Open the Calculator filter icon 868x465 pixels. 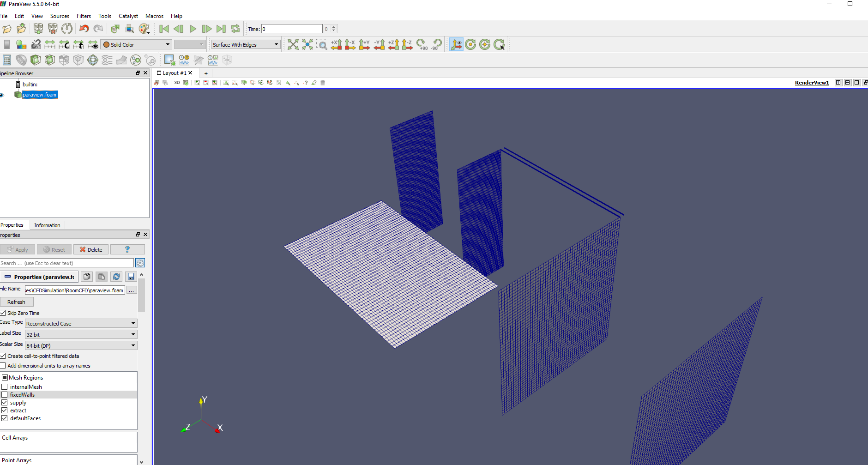(x=7, y=60)
